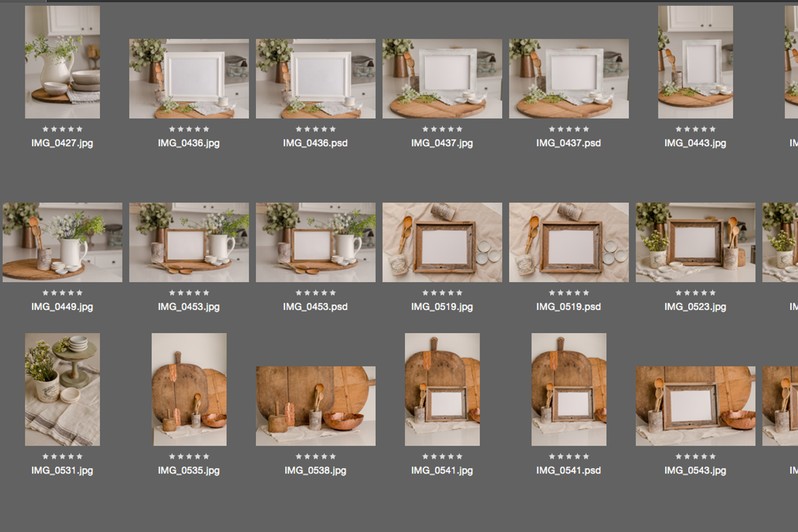Viewport: 798px width, 532px height.
Task: Click the IMG_0543.jpg filename label
Action: point(696,470)
